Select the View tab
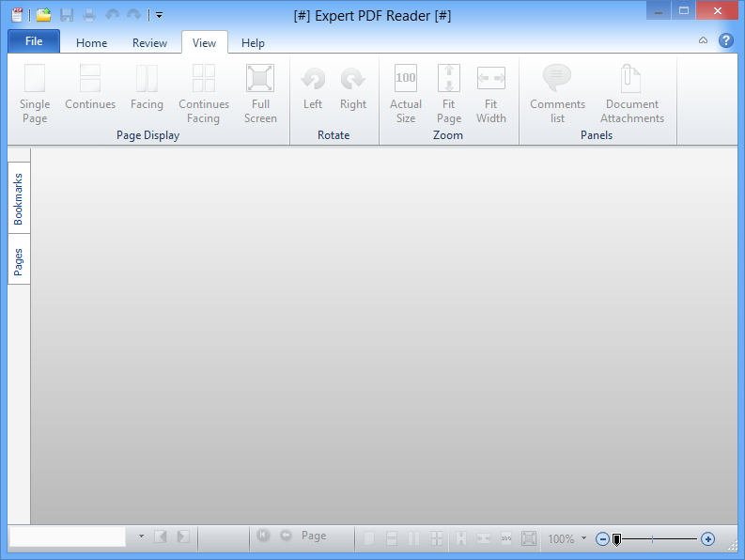Viewport: 745px width, 560px height. pyautogui.click(x=204, y=43)
